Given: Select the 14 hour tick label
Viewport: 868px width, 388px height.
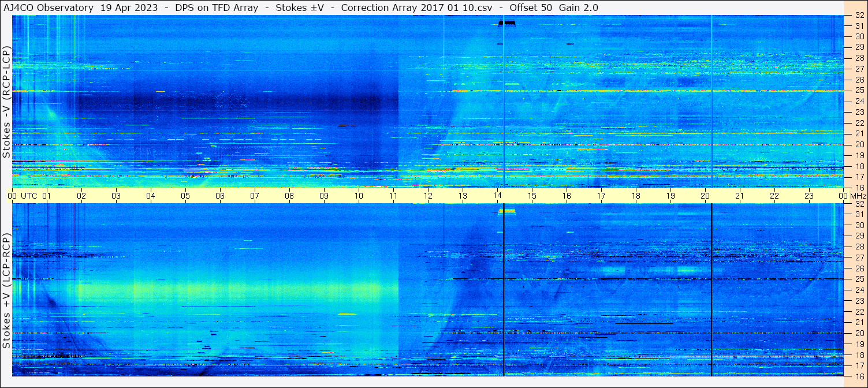Looking at the screenshot, I should click(497, 196).
